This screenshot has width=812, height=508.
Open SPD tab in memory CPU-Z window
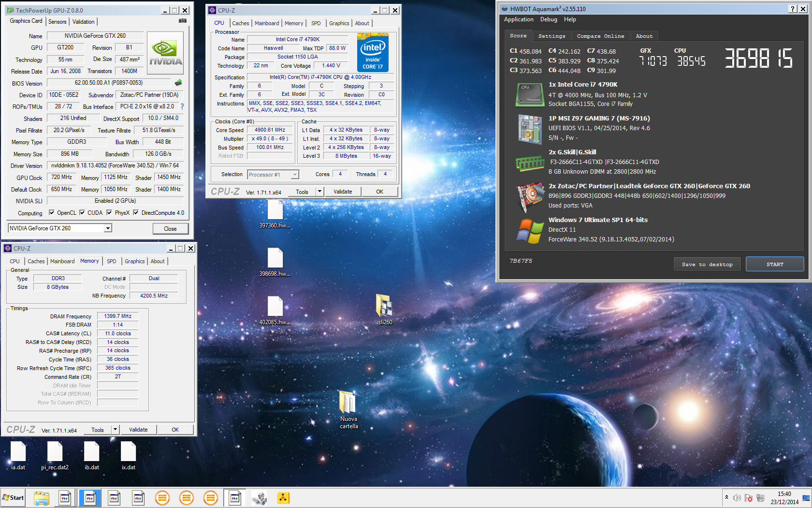click(112, 261)
